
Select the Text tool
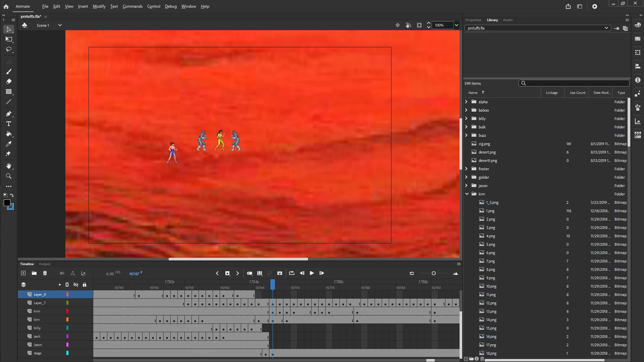9,124
